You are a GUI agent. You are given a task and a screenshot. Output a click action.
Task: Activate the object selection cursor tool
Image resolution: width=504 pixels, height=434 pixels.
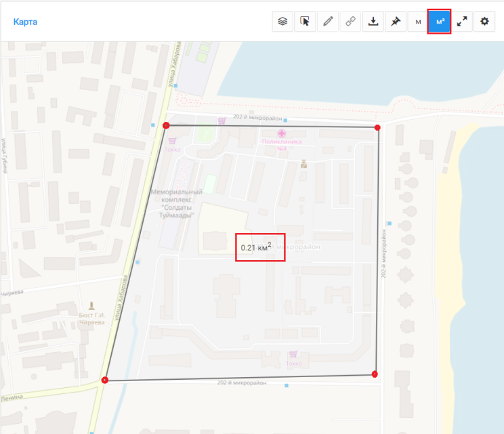point(305,22)
